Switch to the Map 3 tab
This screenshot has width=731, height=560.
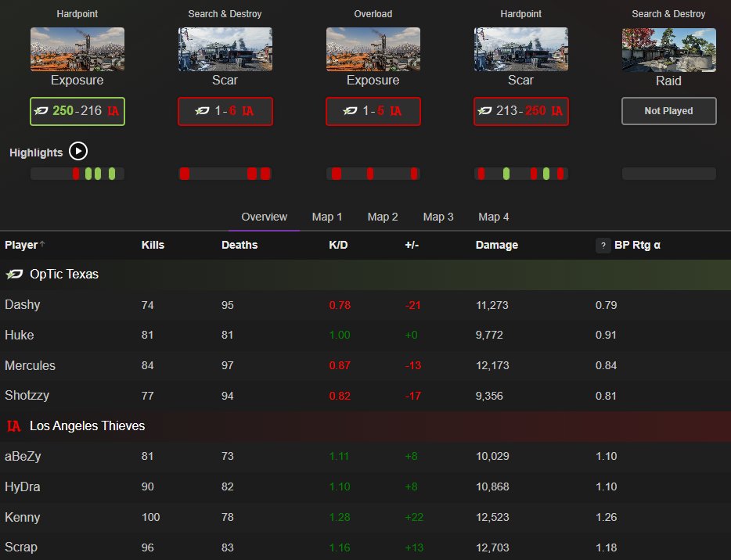point(438,217)
